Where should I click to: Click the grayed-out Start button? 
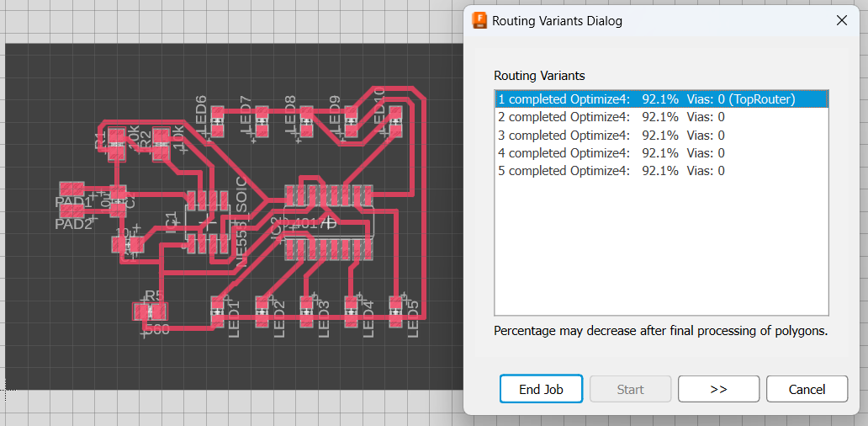630,389
